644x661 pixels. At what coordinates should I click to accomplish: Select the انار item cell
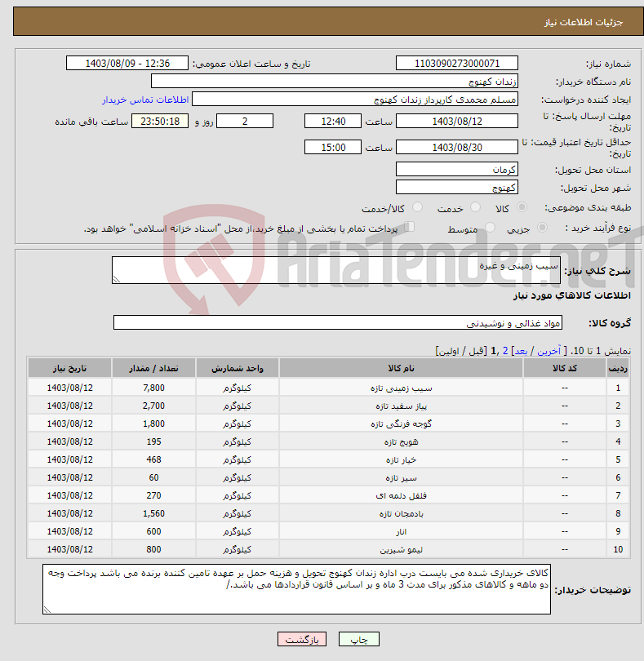coord(401,531)
